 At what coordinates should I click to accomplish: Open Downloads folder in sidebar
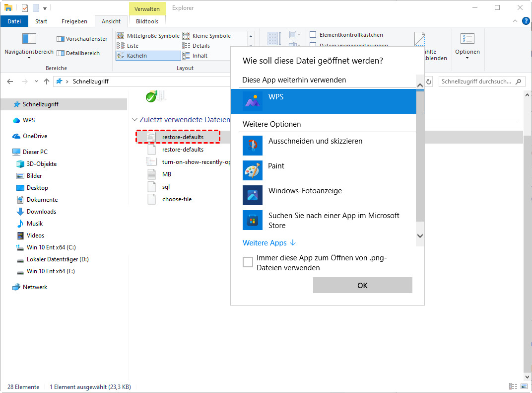[x=36, y=211]
